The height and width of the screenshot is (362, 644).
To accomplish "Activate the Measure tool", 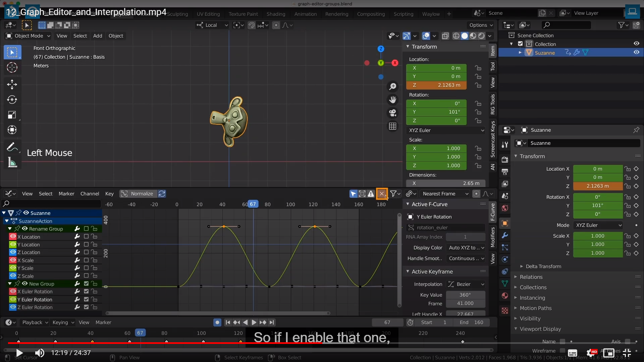I will click(12, 163).
